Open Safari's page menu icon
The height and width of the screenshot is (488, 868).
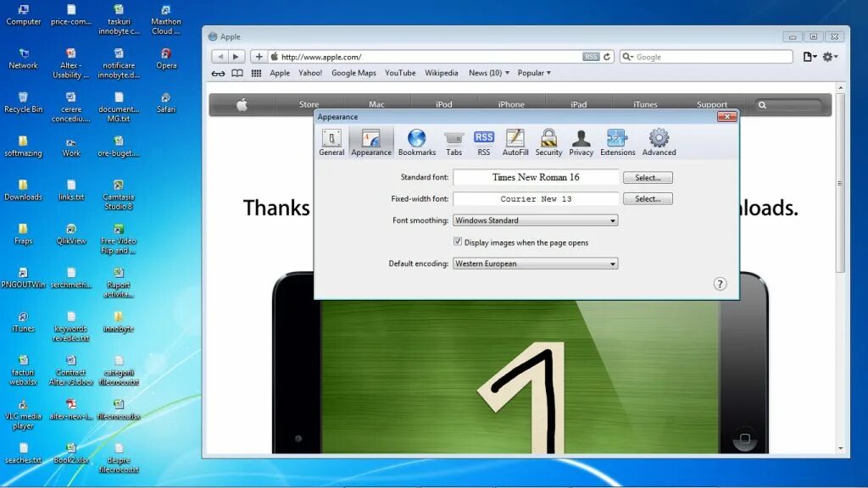point(810,57)
